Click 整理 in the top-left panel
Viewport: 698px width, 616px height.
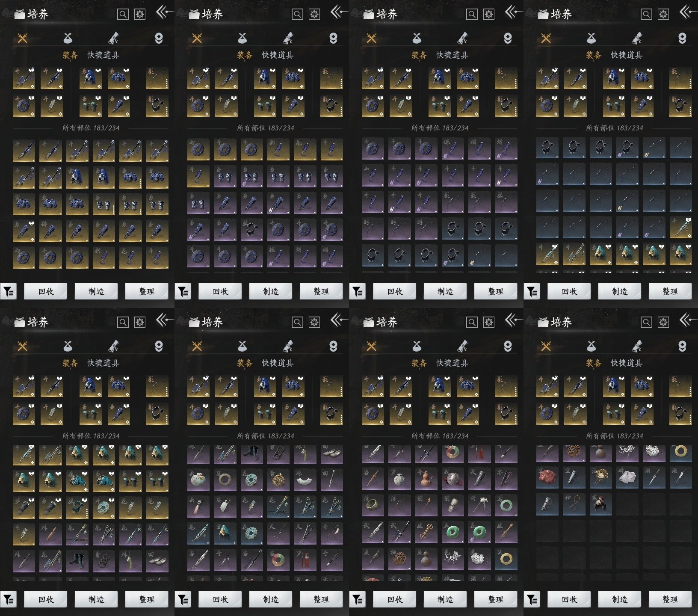(x=146, y=291)
